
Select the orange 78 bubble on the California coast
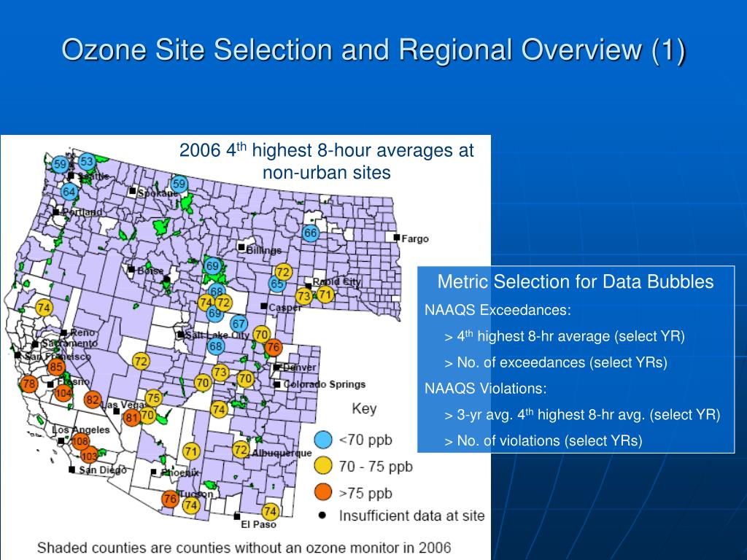pos(28,384)
